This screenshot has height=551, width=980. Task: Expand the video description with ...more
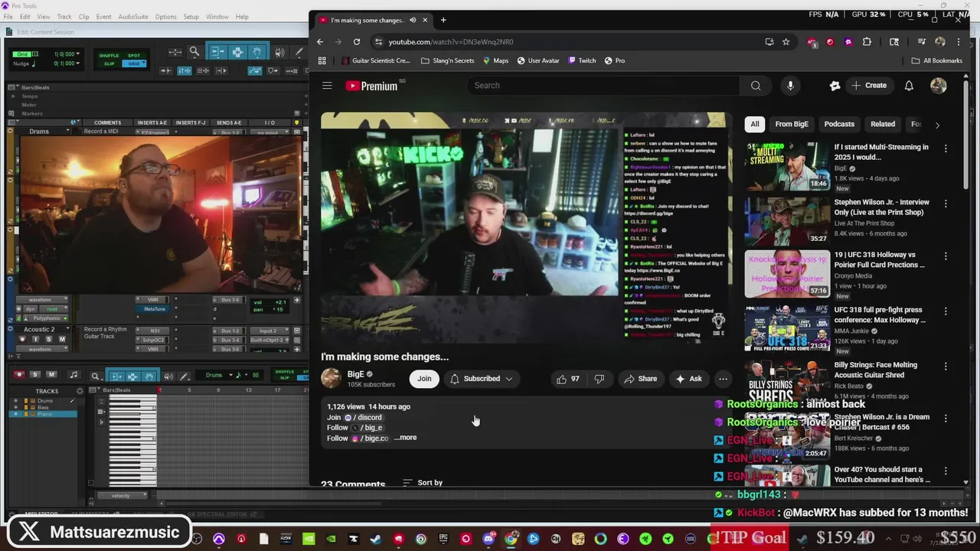[x=405, y=438]
